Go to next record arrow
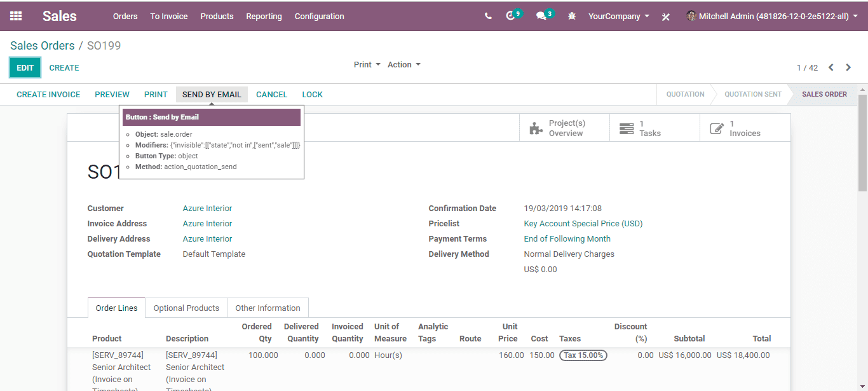The width and height of the screenshot is (868, 391). pos(848,67)
